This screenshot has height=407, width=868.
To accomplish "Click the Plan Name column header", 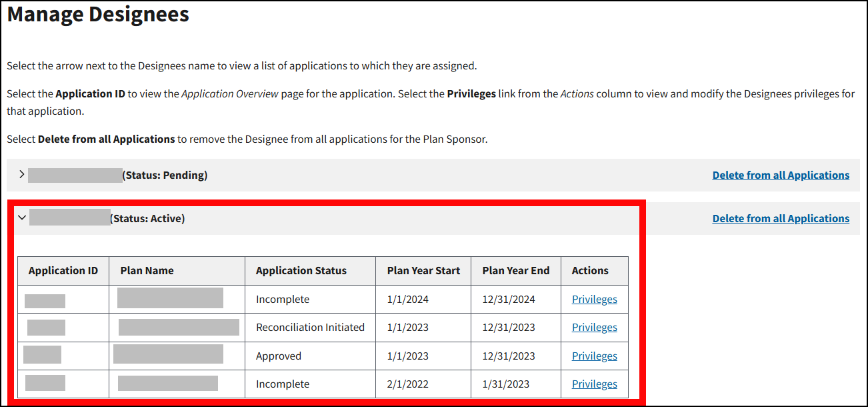I will pyautogui.click(x=147, y=271).
